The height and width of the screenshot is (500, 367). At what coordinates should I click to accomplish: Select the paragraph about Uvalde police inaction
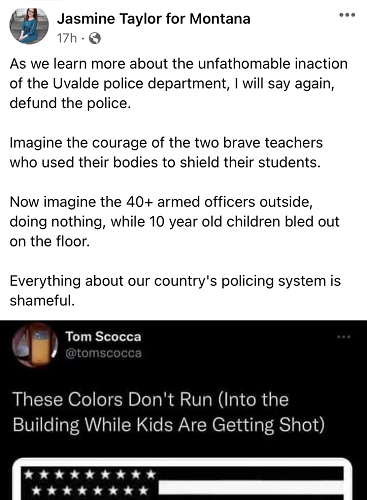(x=179, y=83)
